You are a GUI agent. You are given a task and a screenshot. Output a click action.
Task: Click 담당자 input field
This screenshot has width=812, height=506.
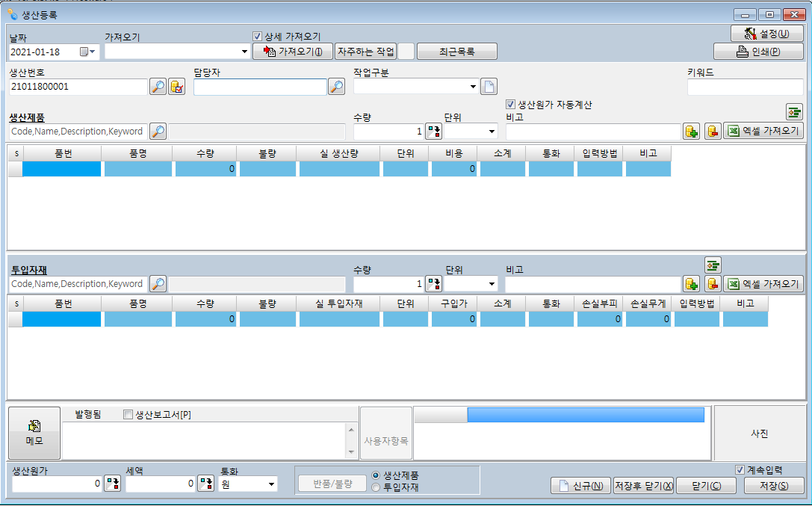point(260,87)
